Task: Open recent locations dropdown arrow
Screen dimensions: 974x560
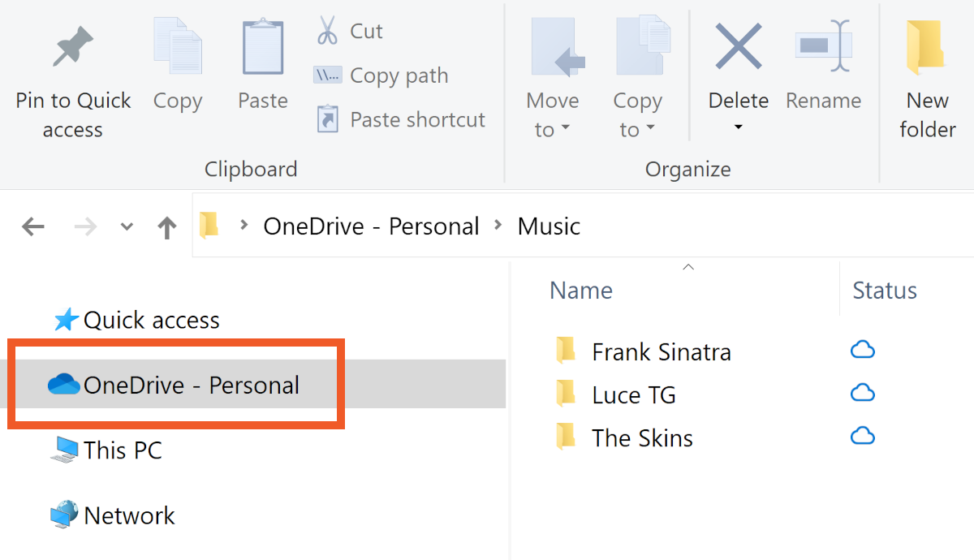Action: [x=127, y=226]
